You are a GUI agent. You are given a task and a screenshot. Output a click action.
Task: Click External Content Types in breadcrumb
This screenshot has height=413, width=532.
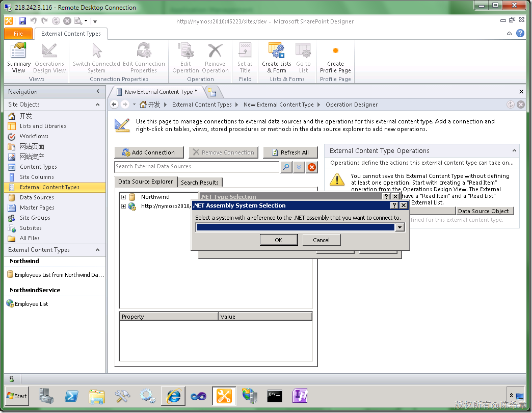click(x=201, y=105)
